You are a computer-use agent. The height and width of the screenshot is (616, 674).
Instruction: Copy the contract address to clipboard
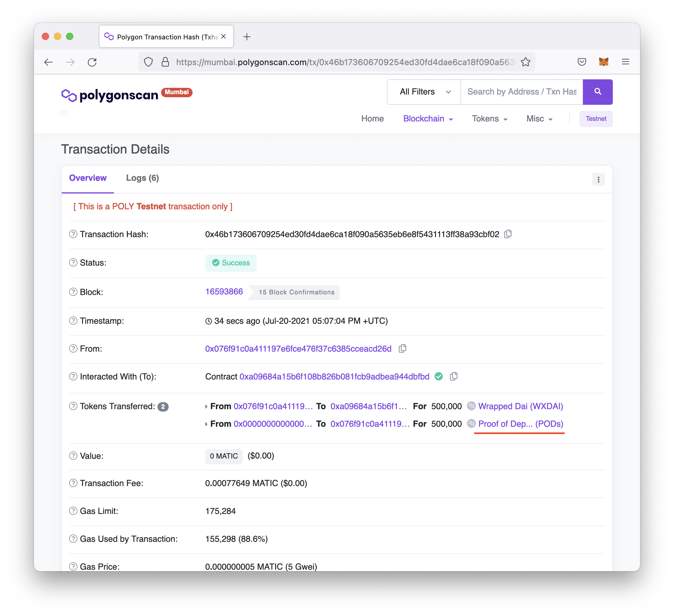tap(454, 376)
